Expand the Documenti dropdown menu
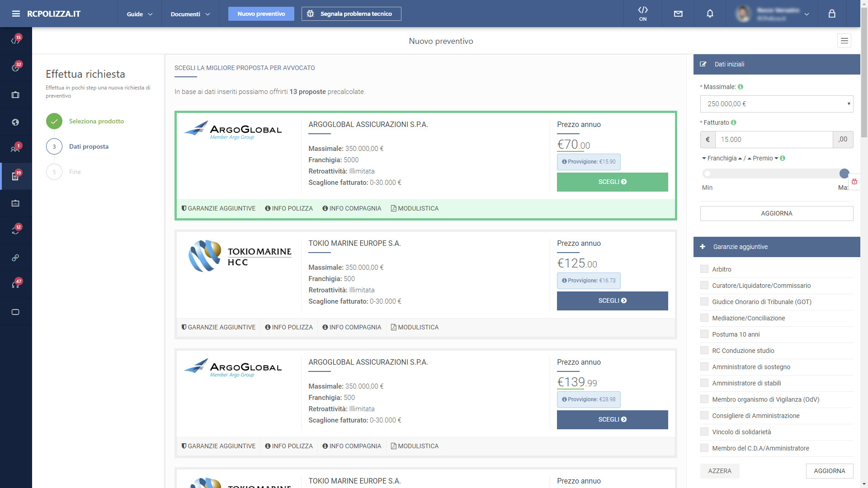Viewport: 868px width, 488px height. click(x=190, y=14)
